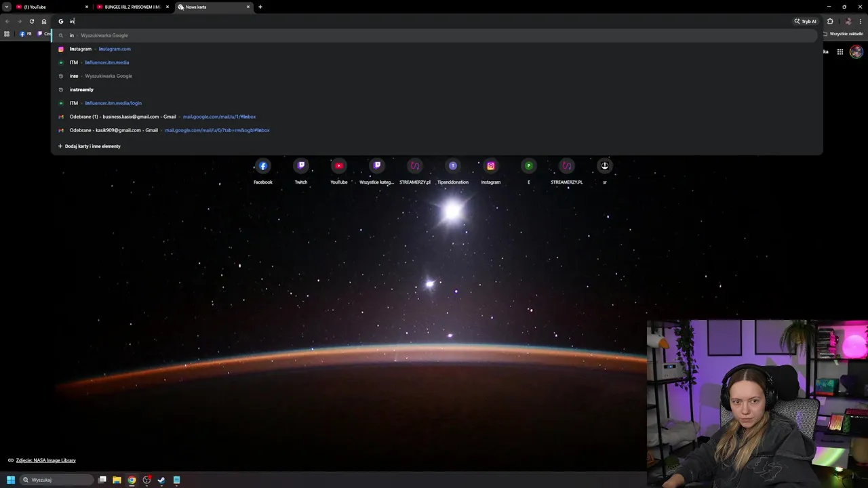This screenshot has height=488, width=868.
Task: Open File Explorer from the taskbar
Action: (117, 480)
